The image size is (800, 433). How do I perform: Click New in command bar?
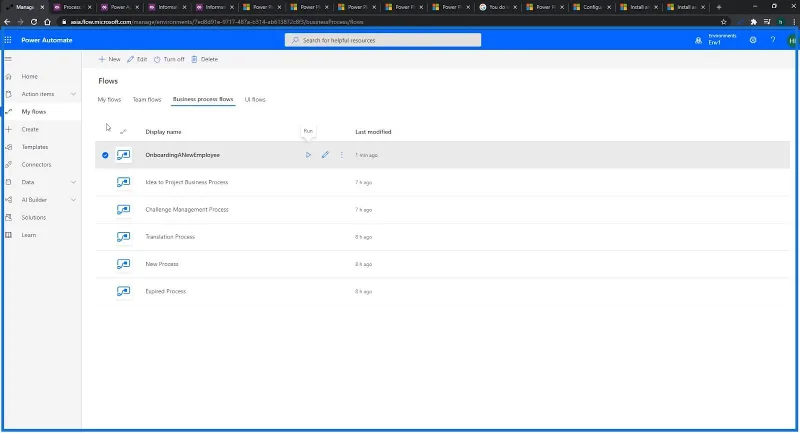109,59
